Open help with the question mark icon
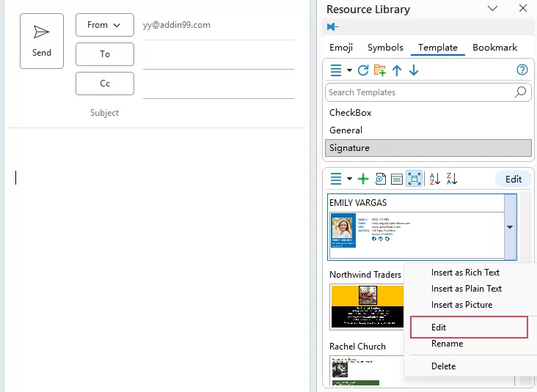This screenshot has height=392, width=537. click(522, 70)
